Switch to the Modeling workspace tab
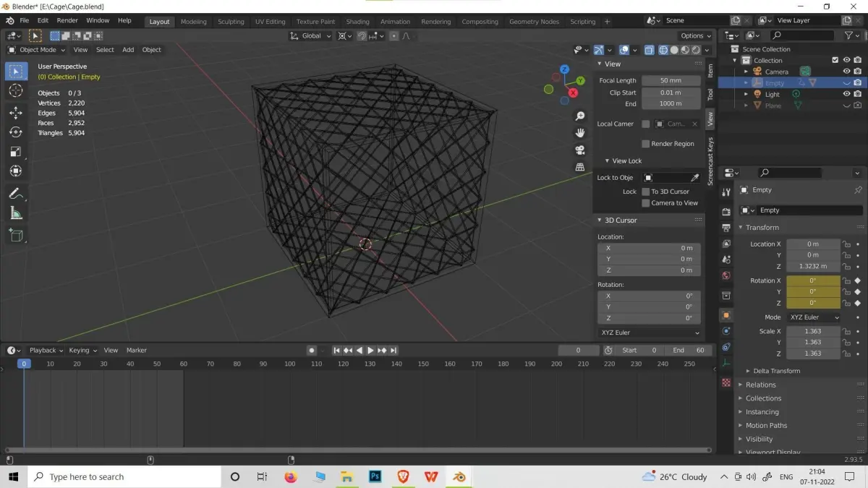 click(x=193, y=22)
